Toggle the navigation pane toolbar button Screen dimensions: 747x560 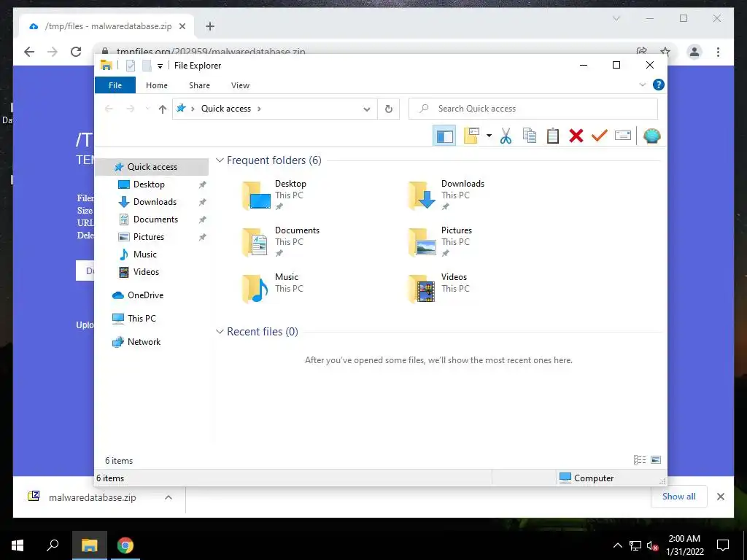tap(444, 136)
